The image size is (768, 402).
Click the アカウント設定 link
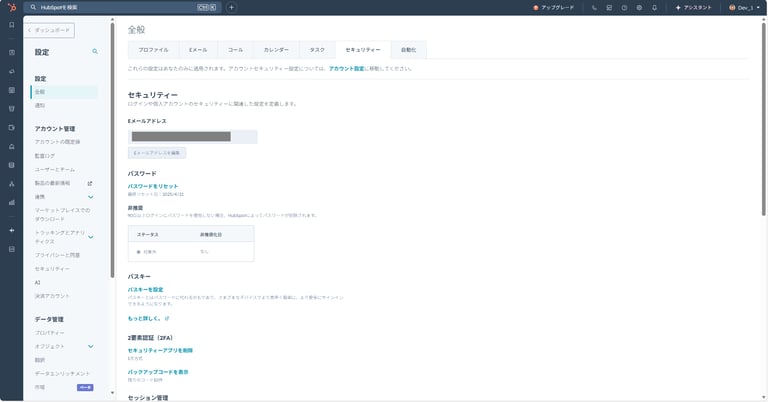[346, 69]
